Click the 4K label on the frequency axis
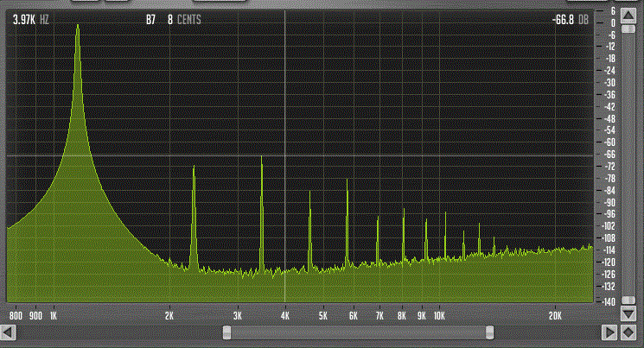The image size is (644, 348). [285, 316]
